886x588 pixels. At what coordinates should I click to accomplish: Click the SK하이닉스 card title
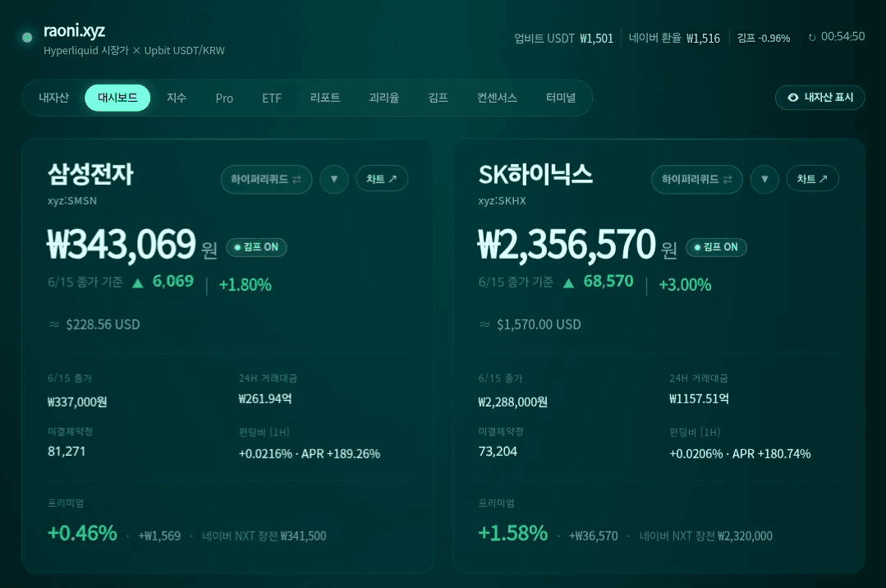click(x=535, y=174)
